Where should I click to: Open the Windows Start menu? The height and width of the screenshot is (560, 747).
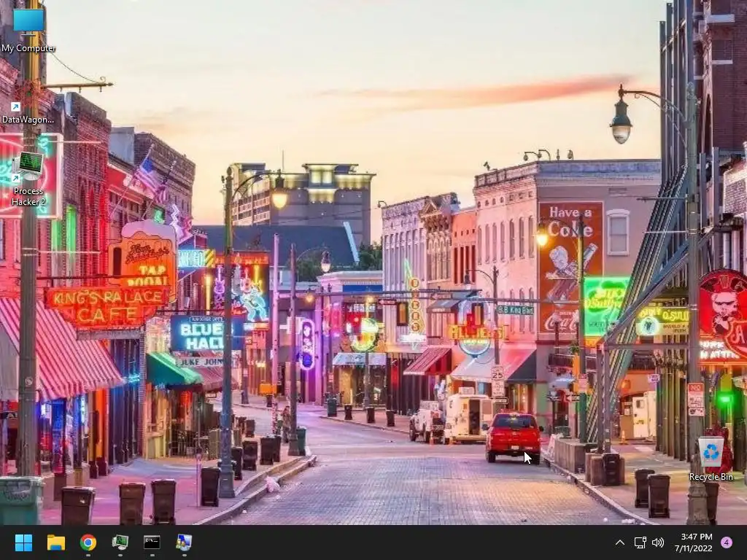23,542
